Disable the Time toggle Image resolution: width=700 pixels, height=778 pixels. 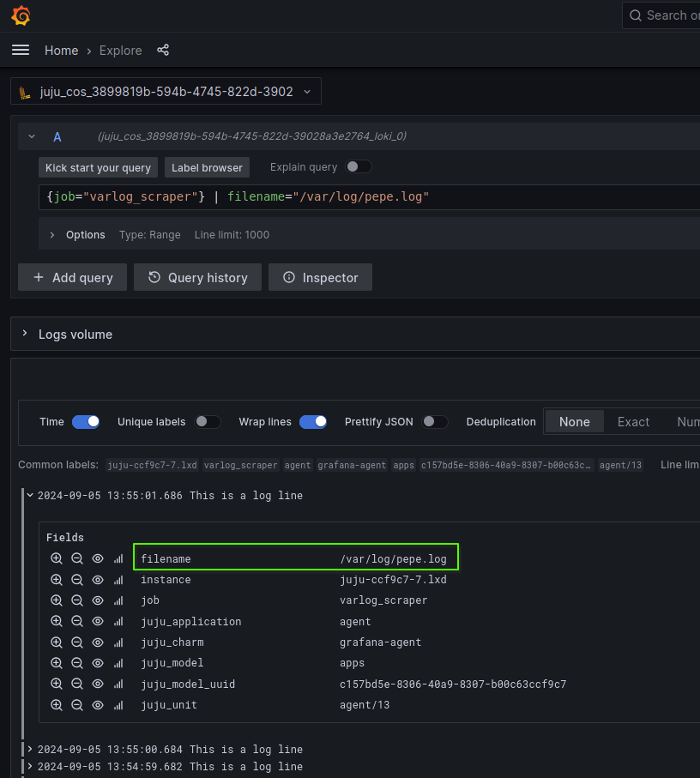click(86, 421)
